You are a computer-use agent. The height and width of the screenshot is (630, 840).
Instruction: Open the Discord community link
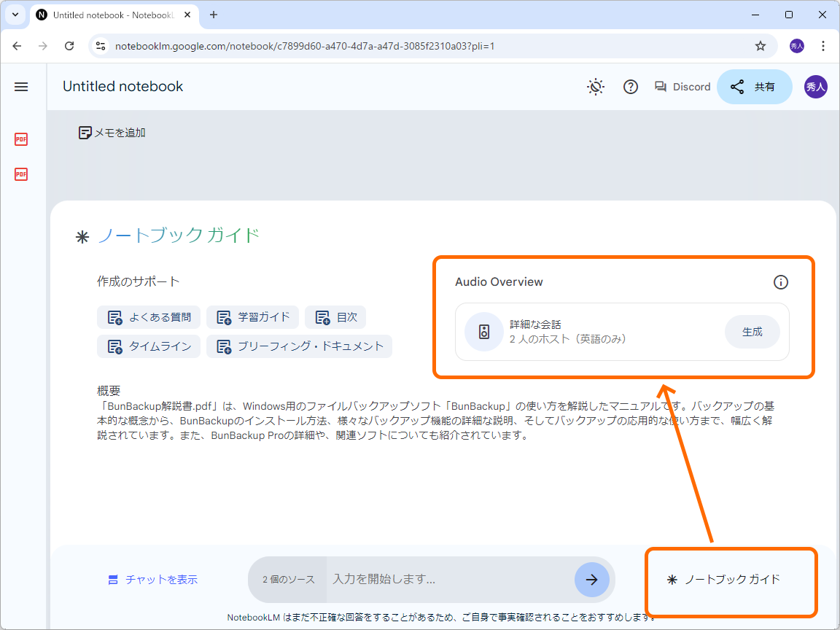(682, 86)
